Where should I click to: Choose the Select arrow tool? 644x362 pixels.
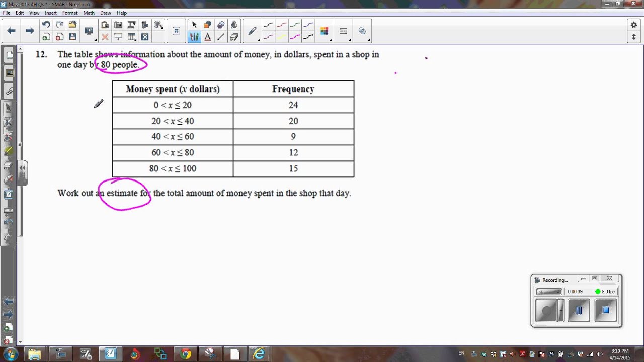tap(194, 25)
